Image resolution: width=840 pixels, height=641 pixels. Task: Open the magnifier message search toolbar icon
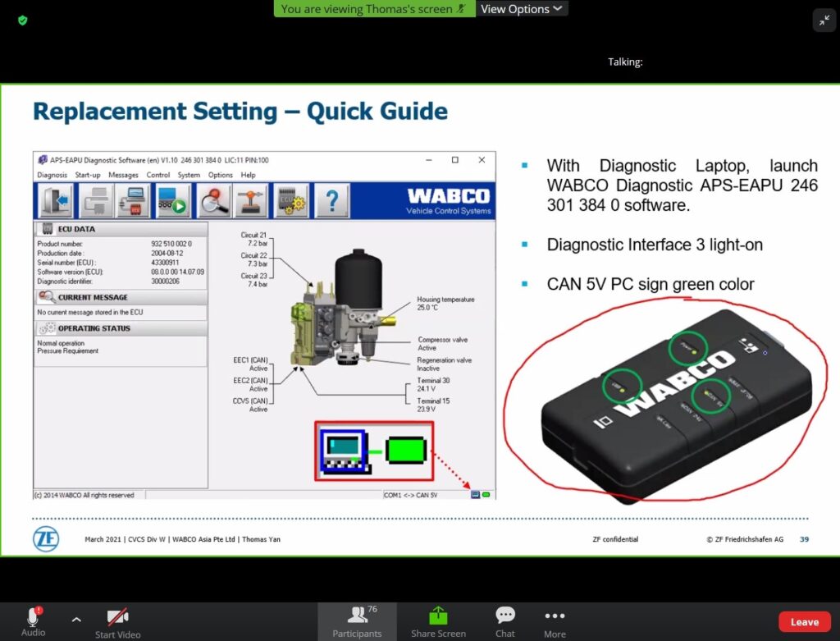tap(214, 201)
